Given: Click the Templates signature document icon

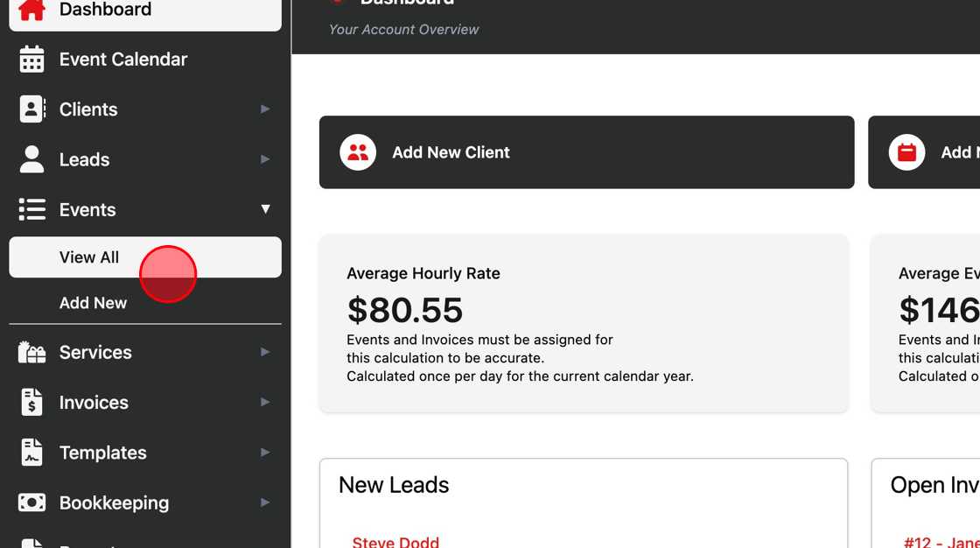Looking at the screenshot, I should (31, 453).
